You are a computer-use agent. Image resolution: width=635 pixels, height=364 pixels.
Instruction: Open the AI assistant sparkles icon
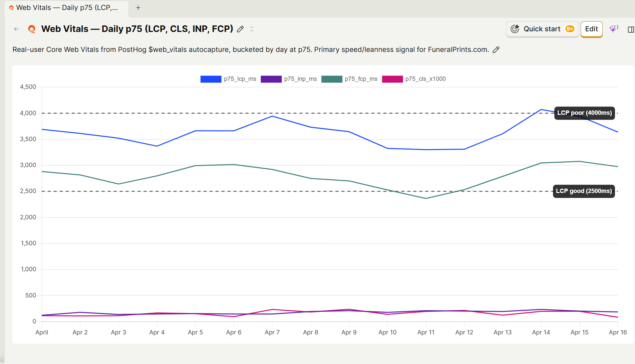click(614, 29)
